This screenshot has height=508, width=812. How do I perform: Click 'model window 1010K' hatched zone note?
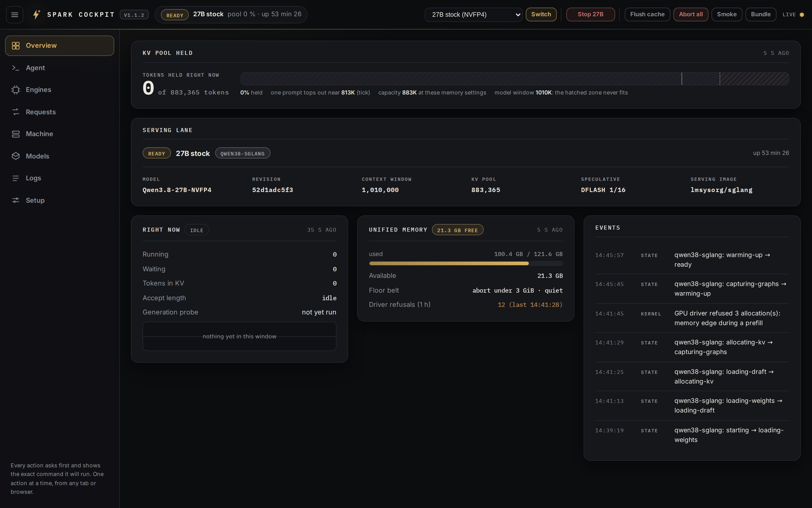click(561, 92)
